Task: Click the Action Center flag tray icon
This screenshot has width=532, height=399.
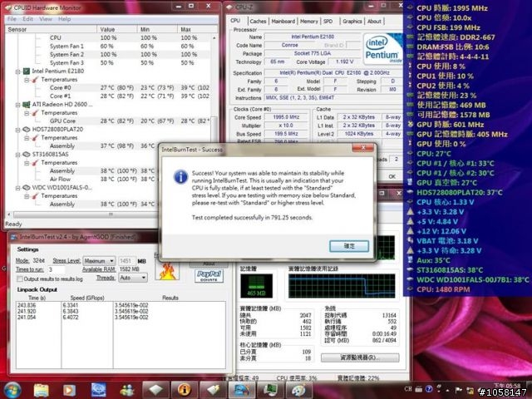Action: click(459, 390)
